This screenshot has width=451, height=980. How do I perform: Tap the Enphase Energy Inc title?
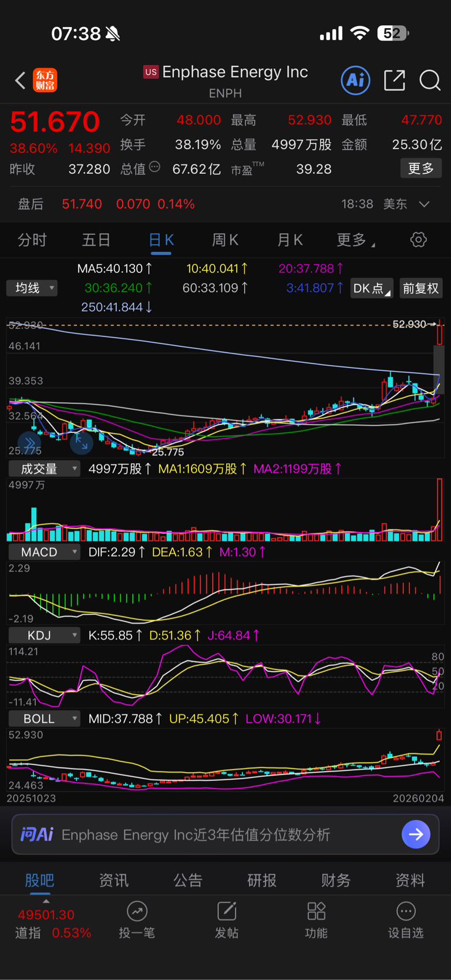235,72
